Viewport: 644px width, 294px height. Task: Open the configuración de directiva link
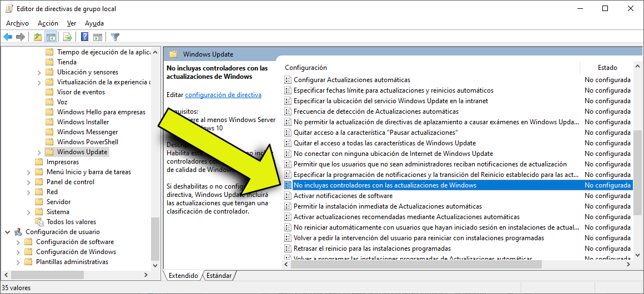coord(223,95)
